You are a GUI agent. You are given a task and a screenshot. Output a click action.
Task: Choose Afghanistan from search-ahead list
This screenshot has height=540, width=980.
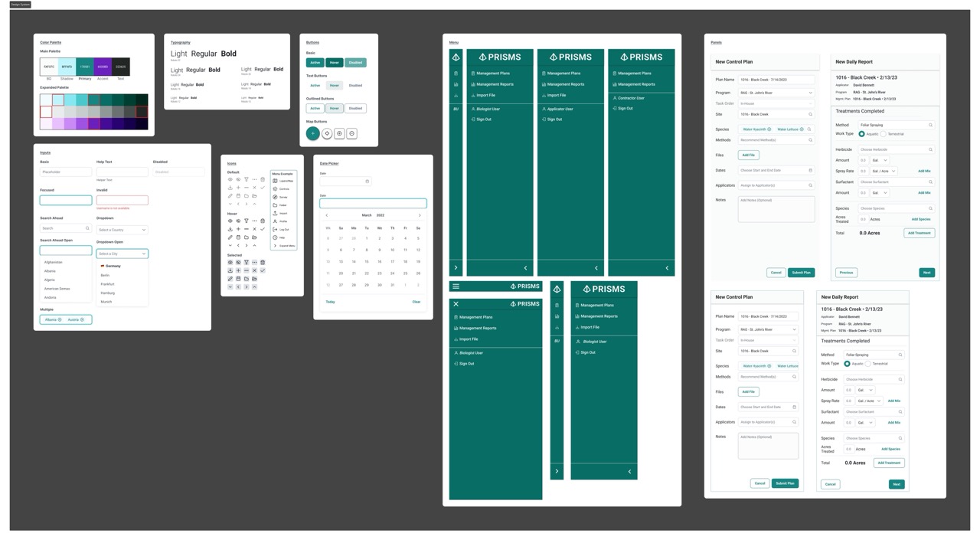pos(54,262)
